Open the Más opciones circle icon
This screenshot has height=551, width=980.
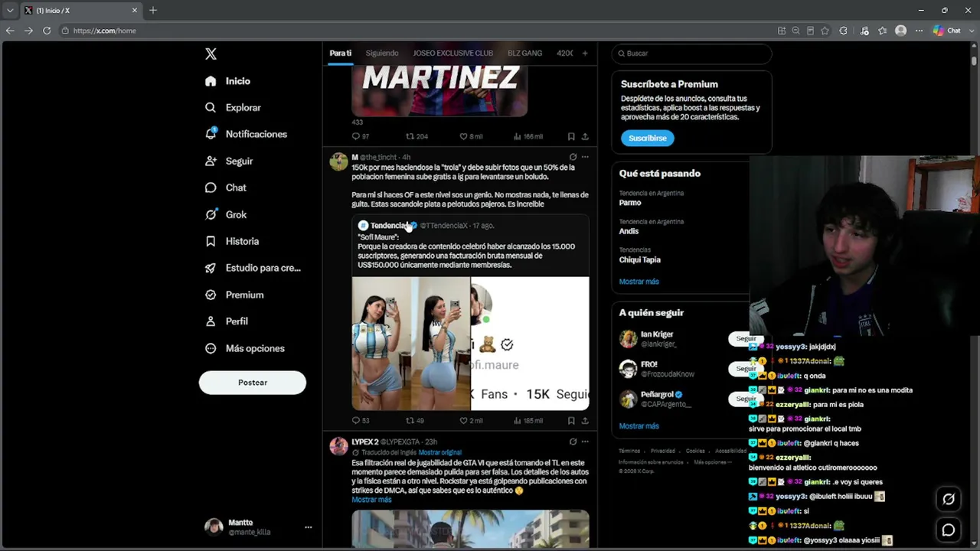[x=211, y=348]
